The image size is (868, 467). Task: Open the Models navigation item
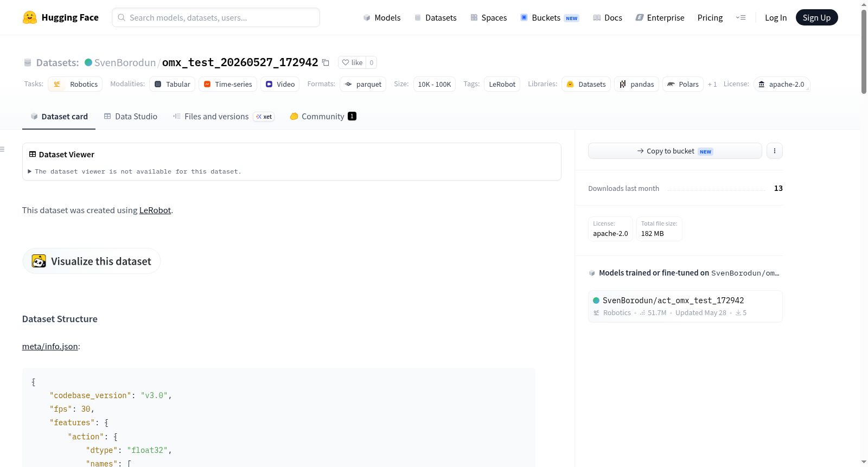coord(382,17)
